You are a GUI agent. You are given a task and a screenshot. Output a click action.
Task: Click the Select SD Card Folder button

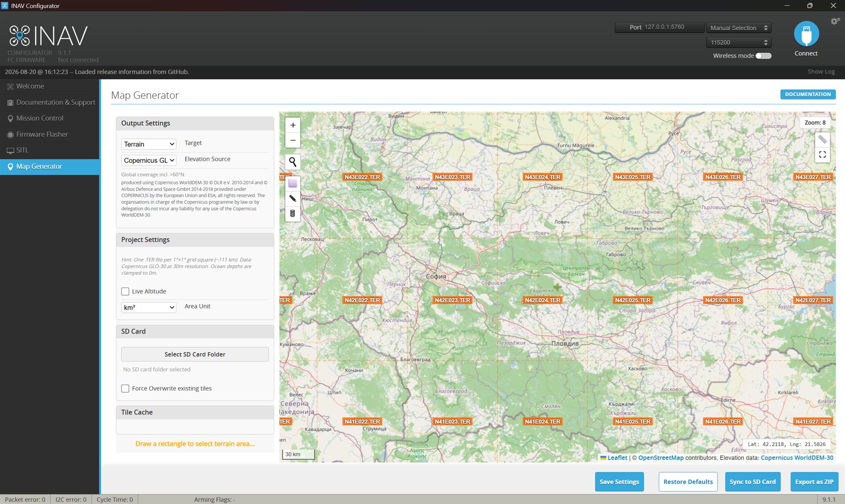pos(195,354)
